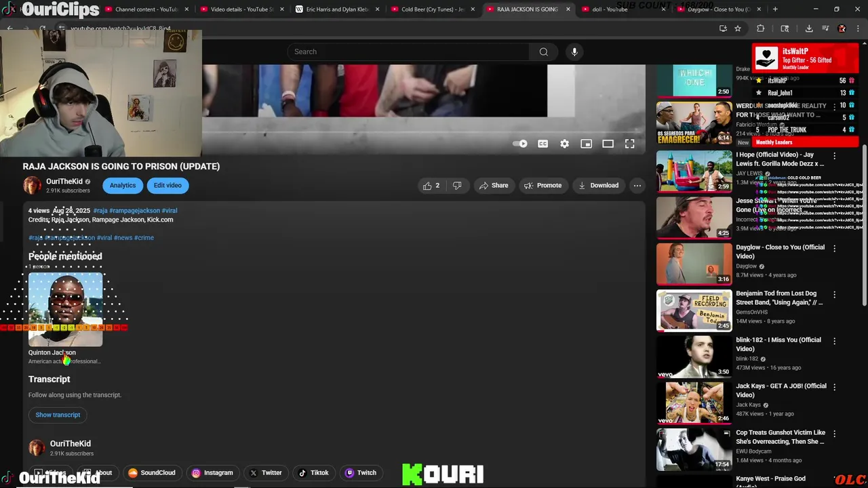Viewport: 868px width, 488px height.
Task: Like the Raja Jackson video
Action: (x=431, y=185)
